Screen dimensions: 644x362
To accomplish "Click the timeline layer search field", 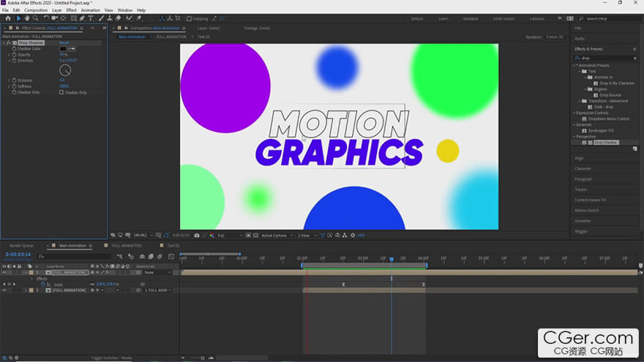I will click(x=74, y=257).
